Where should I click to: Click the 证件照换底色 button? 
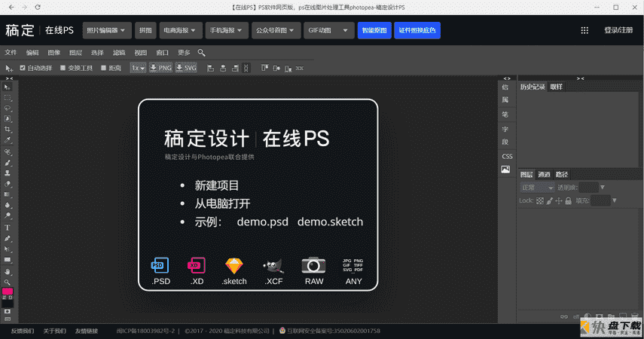pos(417,30)
